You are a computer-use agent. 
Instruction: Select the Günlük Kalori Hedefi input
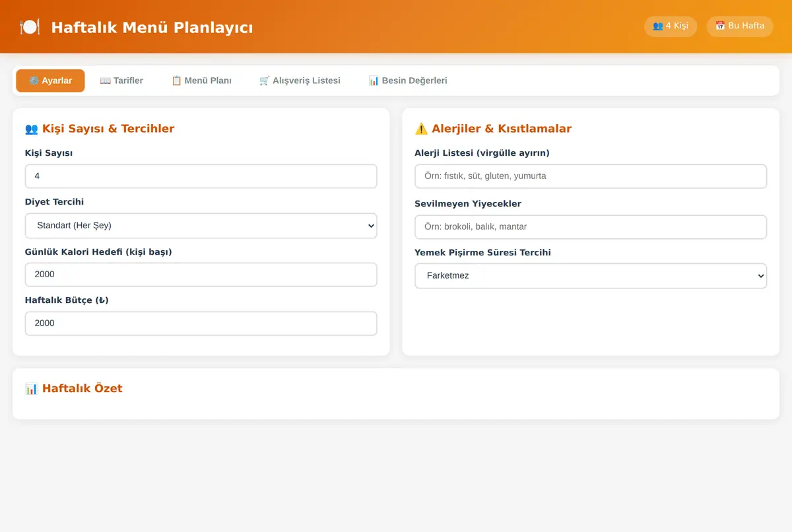[201, 274]
